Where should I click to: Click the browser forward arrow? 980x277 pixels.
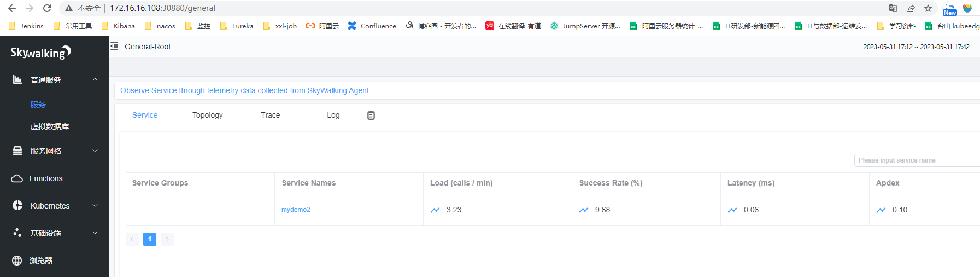(x=30, y=8)
